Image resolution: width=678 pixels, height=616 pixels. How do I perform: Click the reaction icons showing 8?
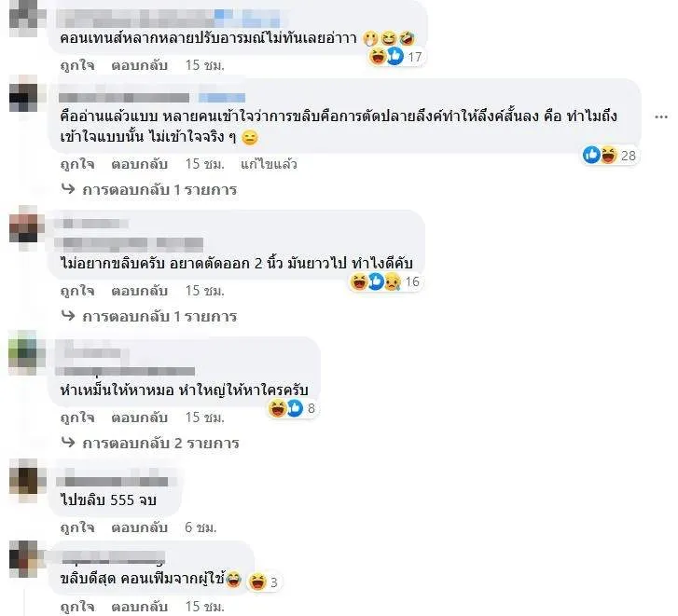tap(293, 408)
